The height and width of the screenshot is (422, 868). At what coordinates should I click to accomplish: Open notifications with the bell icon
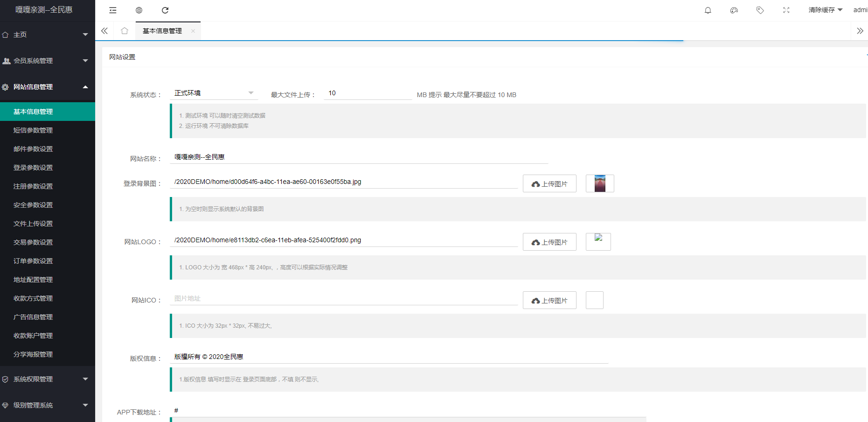tap(708, 10)
